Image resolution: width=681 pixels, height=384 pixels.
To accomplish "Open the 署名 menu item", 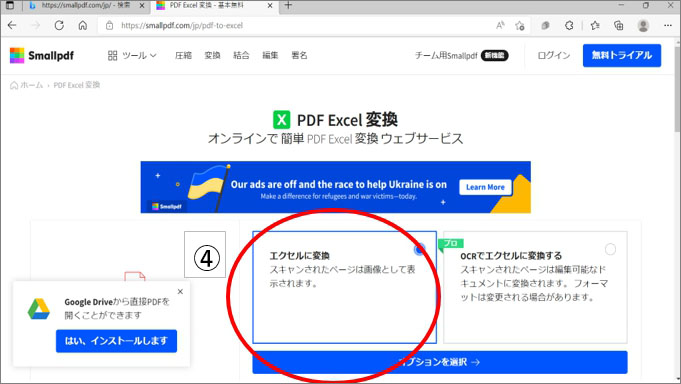I will pos(299,56).
